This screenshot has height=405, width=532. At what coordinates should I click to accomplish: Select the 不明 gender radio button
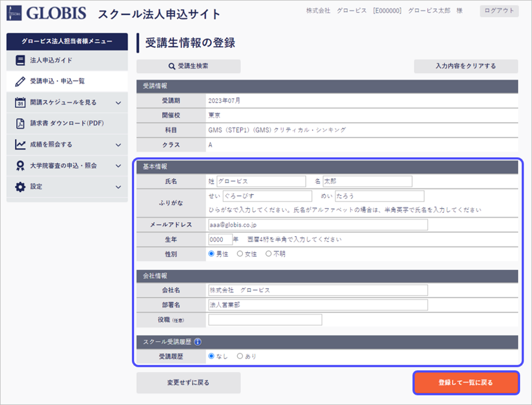pos(268,254)
